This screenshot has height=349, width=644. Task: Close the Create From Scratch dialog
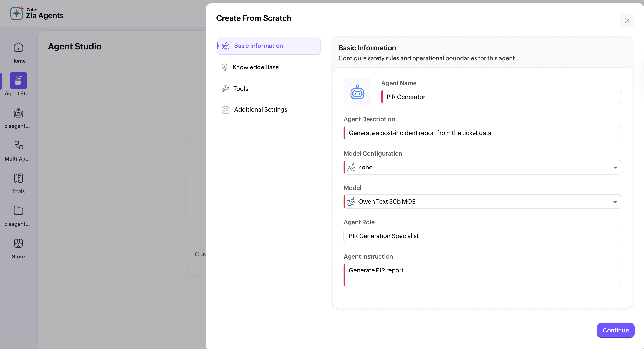coord(627,21)
